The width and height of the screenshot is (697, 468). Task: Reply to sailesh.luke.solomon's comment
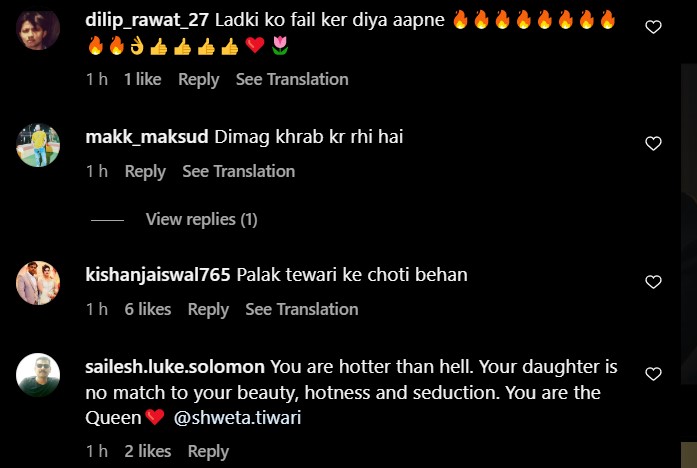pos(208,452)
